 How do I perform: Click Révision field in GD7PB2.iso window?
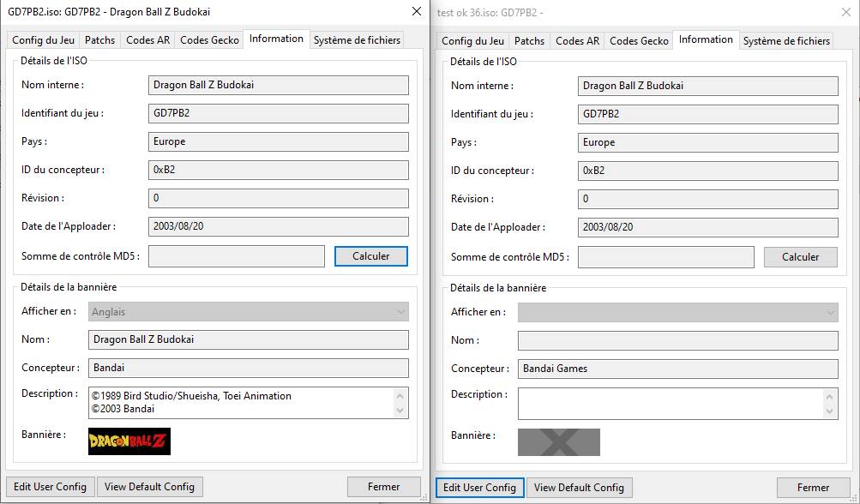(x=278, y=199)
